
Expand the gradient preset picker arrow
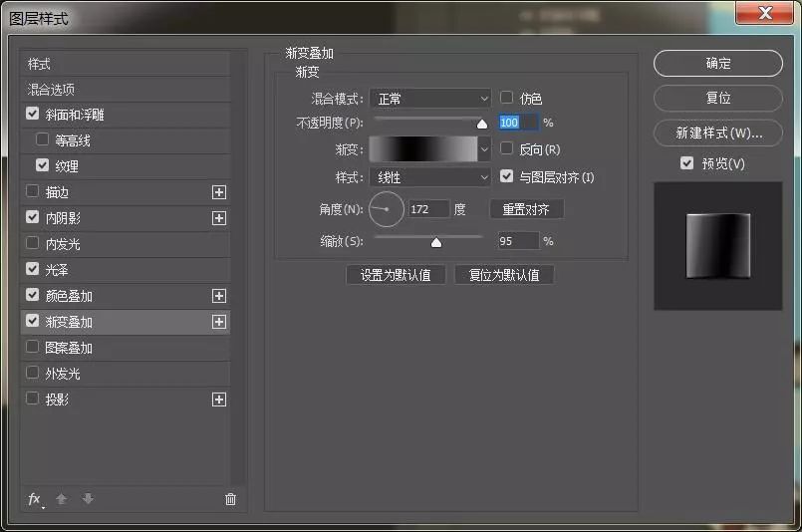485,149
